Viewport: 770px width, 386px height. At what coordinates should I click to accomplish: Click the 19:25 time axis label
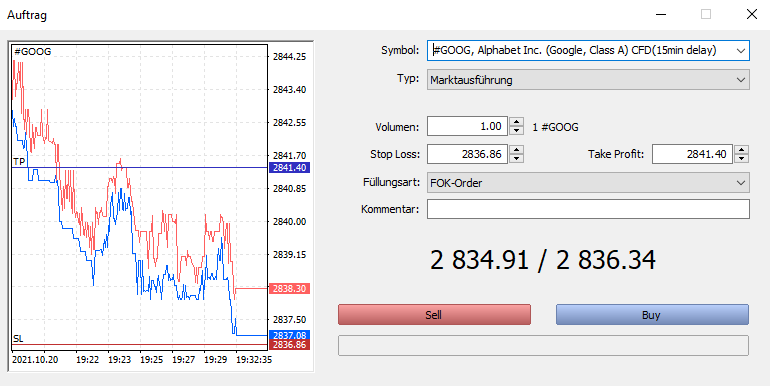point(151,359)
